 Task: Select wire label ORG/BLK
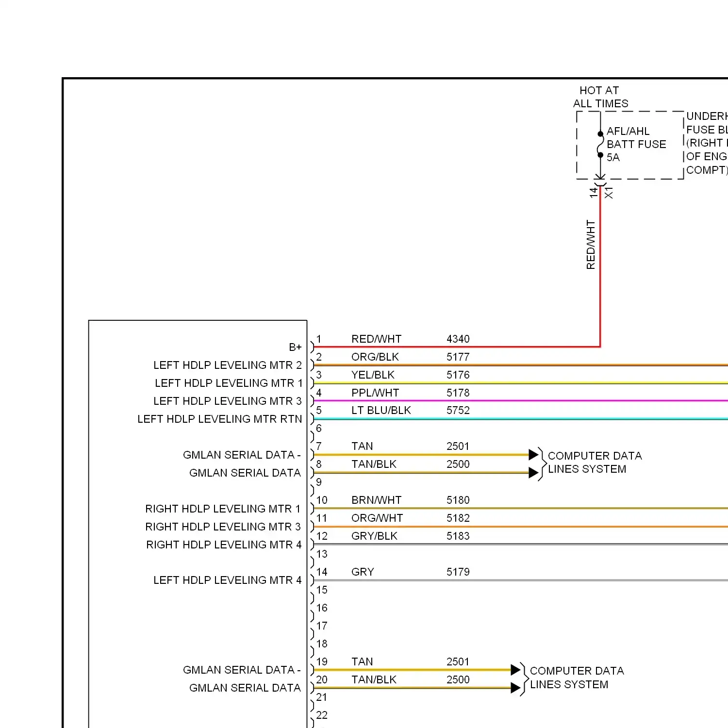pyautogui.click(x=375, y=357)
